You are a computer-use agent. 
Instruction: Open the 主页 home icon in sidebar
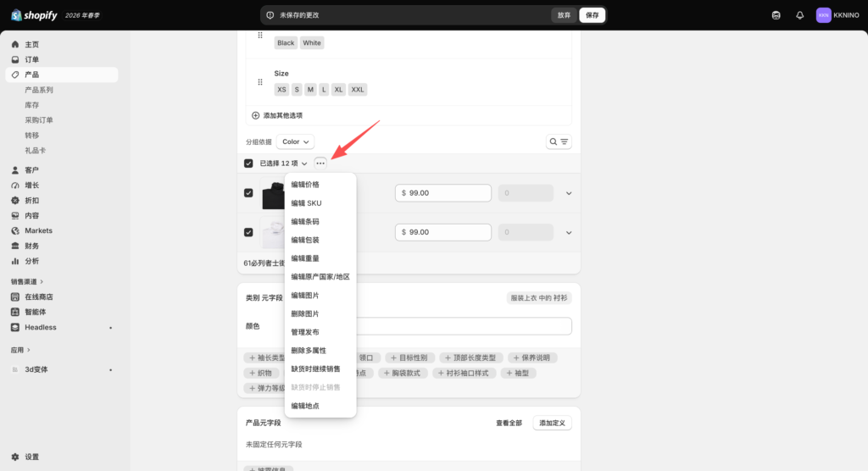15,44
